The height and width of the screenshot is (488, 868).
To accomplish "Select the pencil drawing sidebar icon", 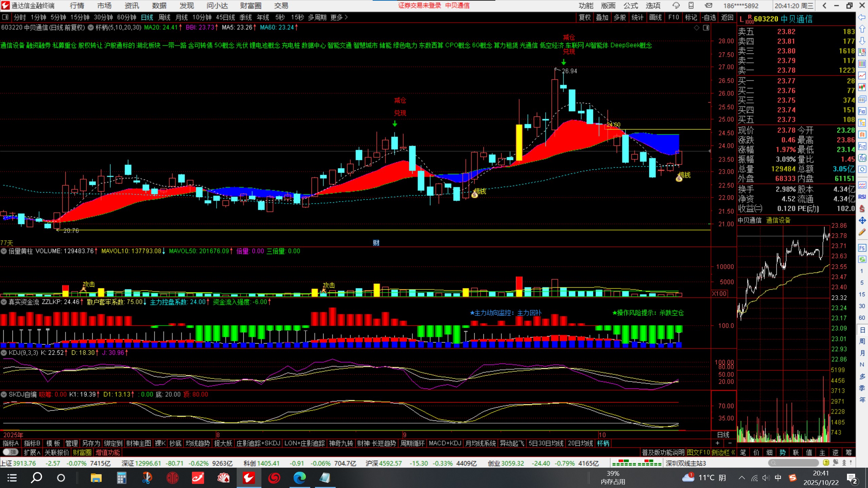I will click(x=862, y=232).
